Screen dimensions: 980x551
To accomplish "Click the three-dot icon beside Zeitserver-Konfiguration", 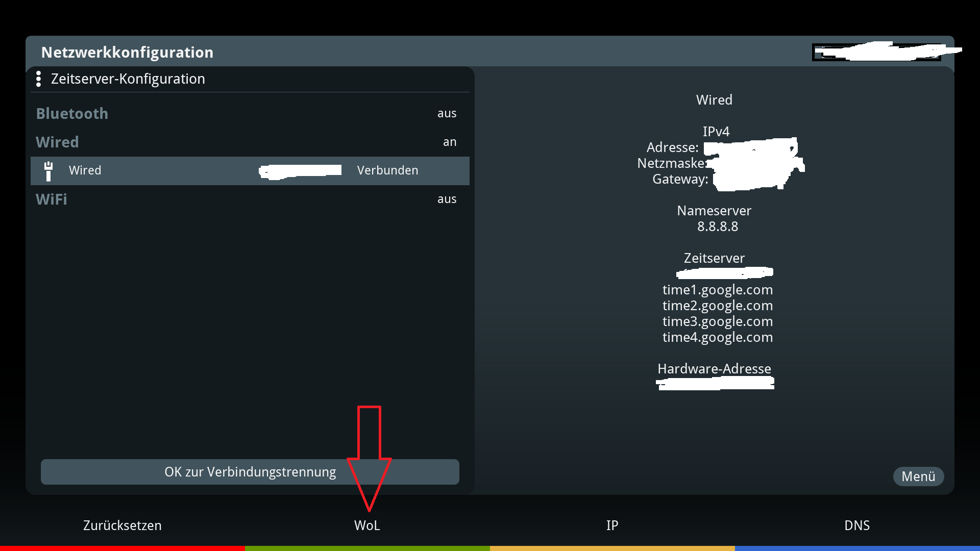I will [x=38, y=79].
